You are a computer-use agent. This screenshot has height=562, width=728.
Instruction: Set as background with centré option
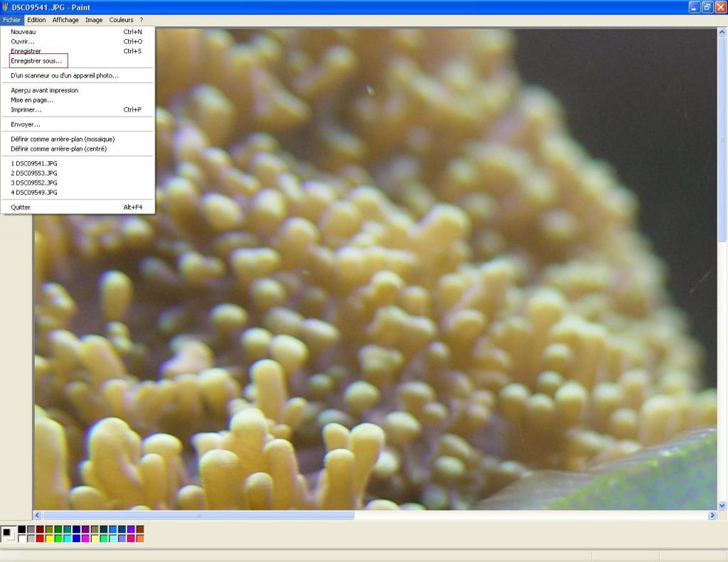77,149
